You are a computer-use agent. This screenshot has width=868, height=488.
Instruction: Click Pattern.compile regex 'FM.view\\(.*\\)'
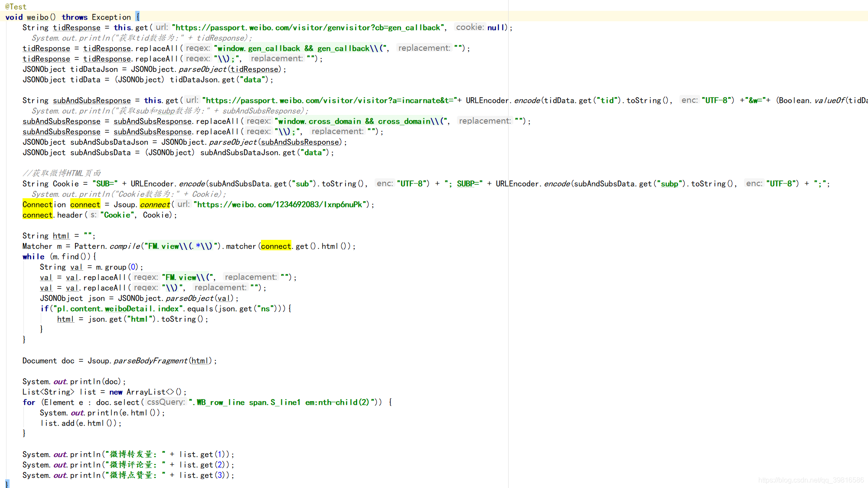coord(180,246)
